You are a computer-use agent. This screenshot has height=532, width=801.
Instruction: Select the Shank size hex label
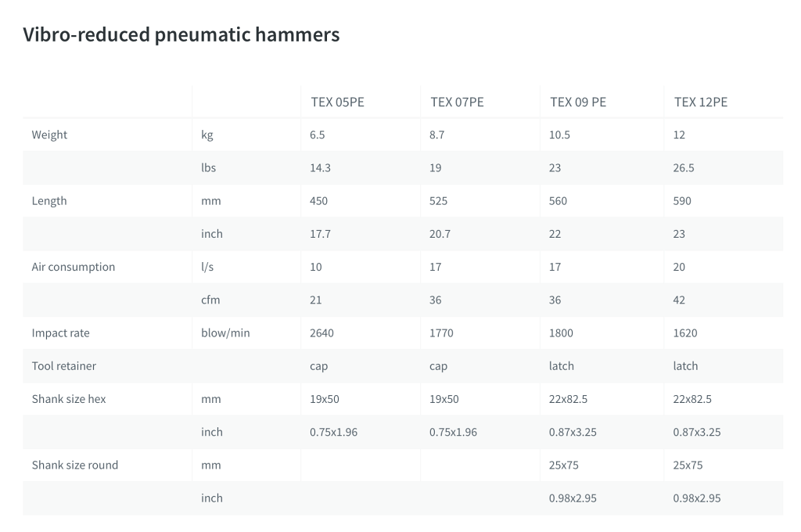(x=69, y=399)
